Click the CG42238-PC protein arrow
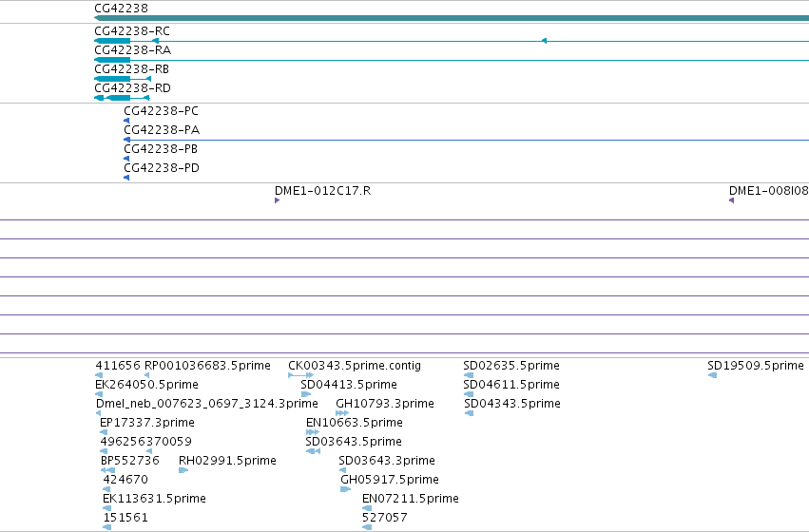This screenshot has height=532, width=809. (x=127, y=121)
